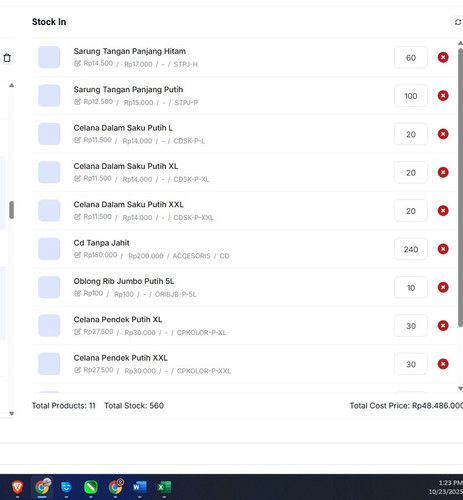The width and height of the screenshot is (463, 500).
Task: Click SKU text CPKOLOR-P-XXL
Action: coord(204,371)
